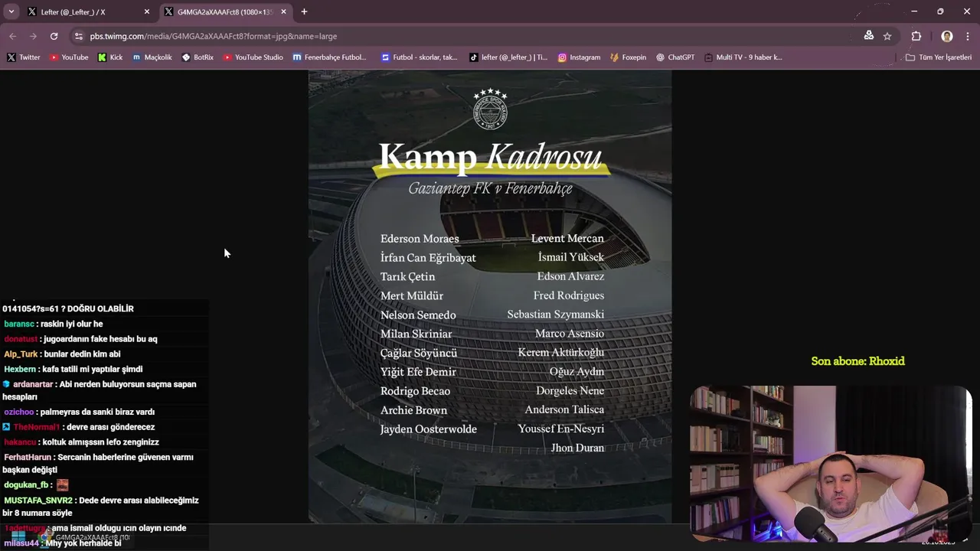Screen dimensions: 980x551
Task: Click the 'Rodrigo Becao' name
Action: tap(415, 391)
